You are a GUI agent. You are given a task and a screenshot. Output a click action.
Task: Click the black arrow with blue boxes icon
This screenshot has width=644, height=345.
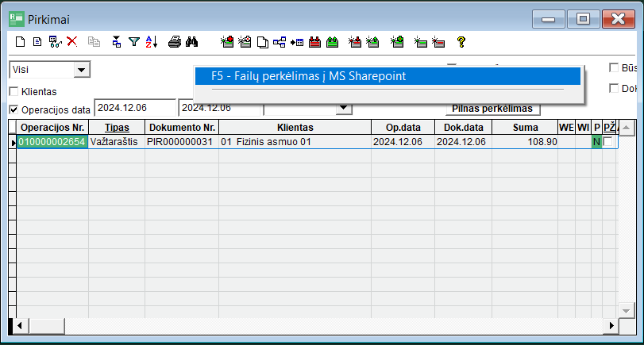coord(117,42)
